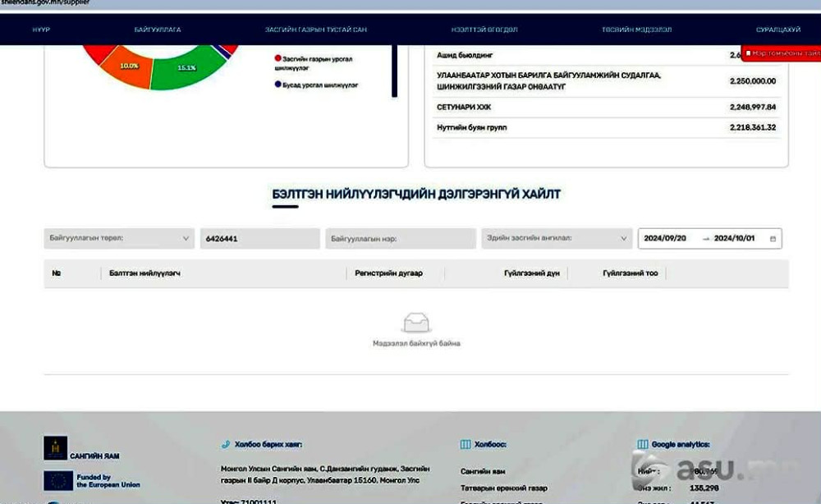
Task: Click the calendar icon in date range field
Action: (773, 239)
